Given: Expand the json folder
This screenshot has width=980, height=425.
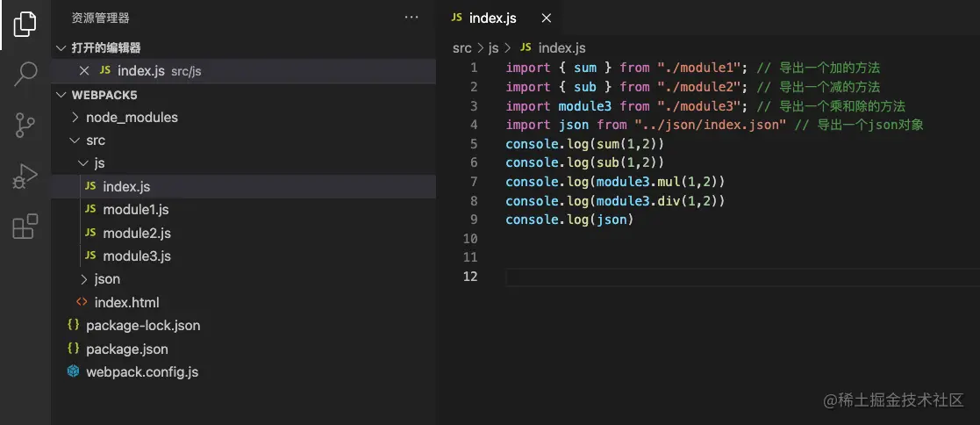Looking at the screenshot, I should tap(83, 279).
